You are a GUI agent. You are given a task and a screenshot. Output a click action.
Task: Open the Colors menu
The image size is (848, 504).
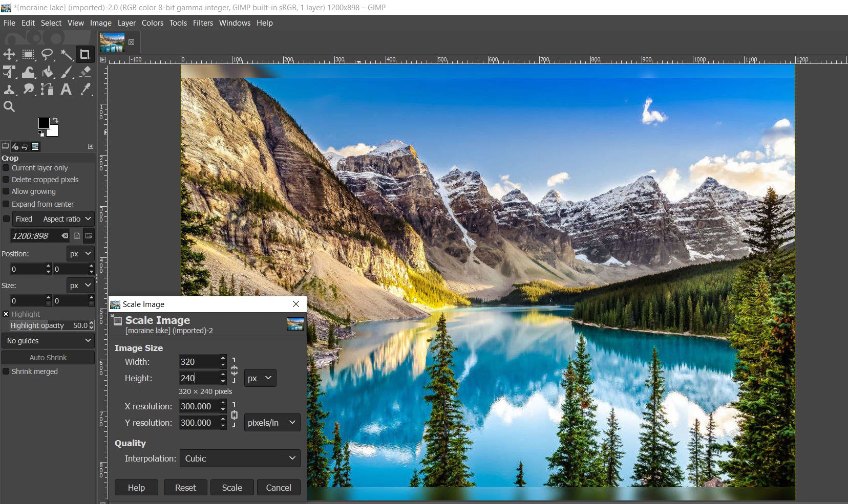coord(152,23)
